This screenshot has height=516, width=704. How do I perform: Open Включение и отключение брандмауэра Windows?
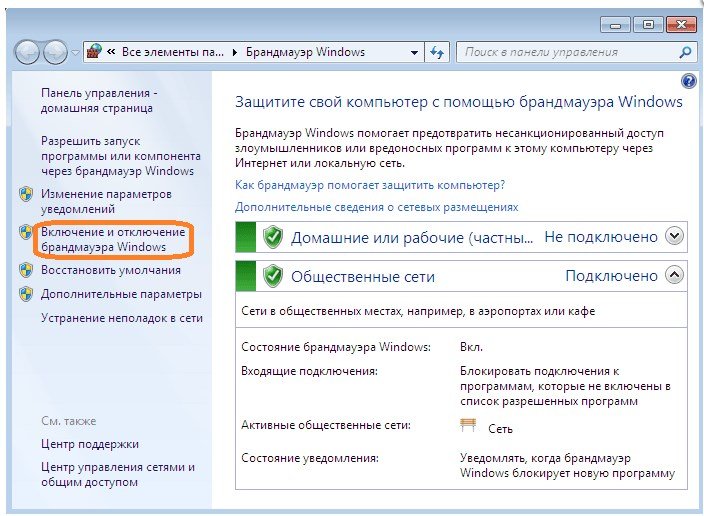[112, 239]
